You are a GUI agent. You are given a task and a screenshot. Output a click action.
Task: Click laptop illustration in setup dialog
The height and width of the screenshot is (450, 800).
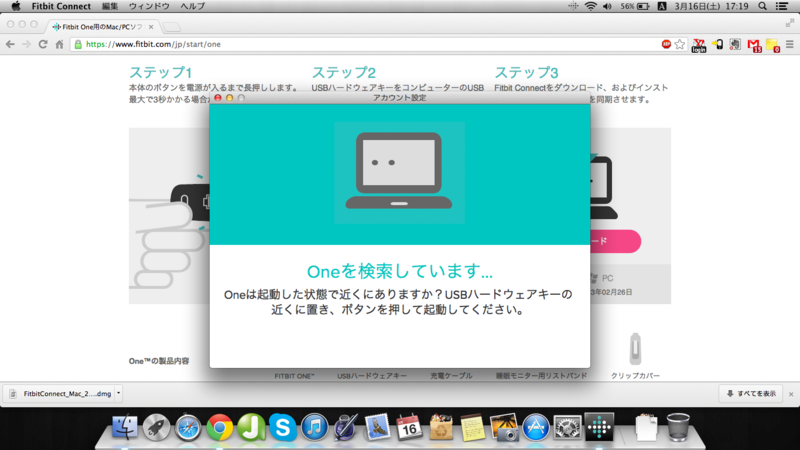(399, 171)
